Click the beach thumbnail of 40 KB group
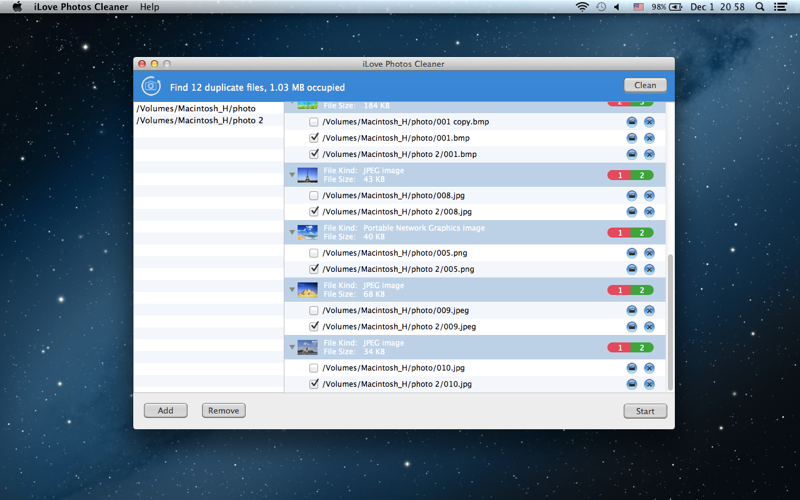 307,233
